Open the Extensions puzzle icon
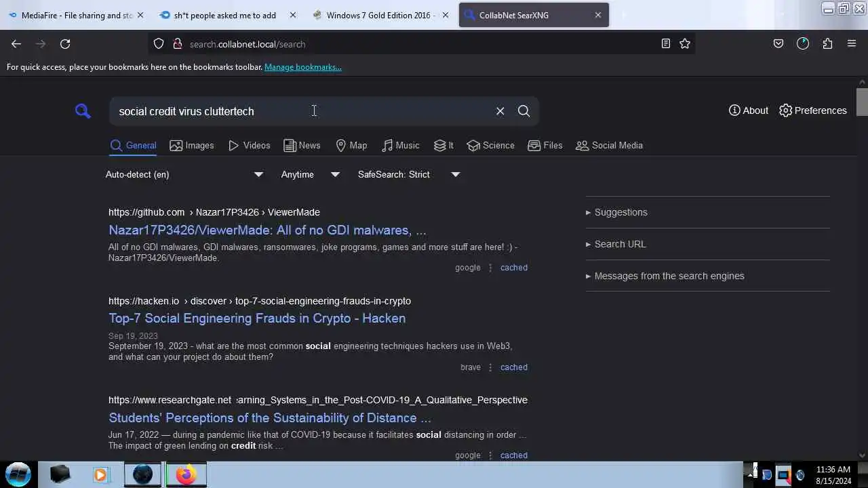This screenshot has width=868, height=488. click(827, 44)
